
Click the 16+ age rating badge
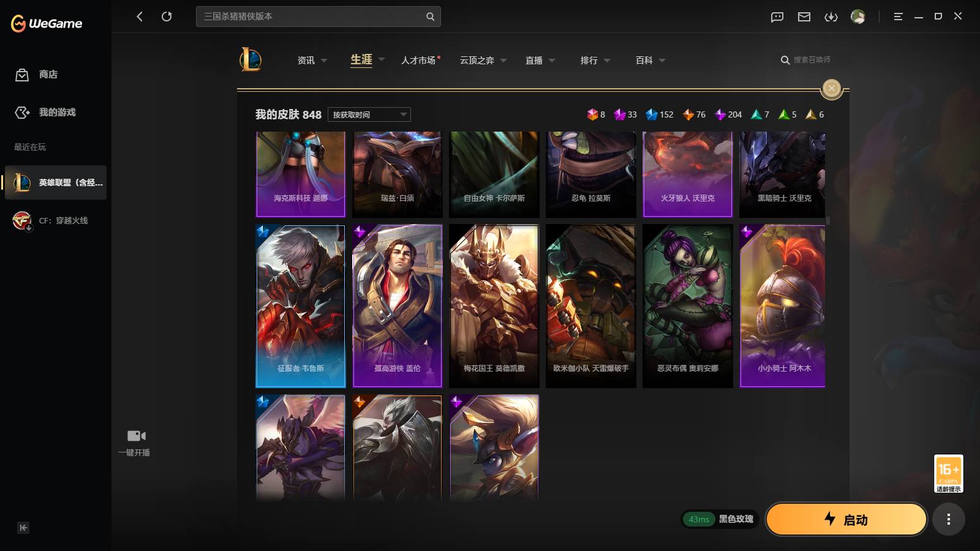949,473
